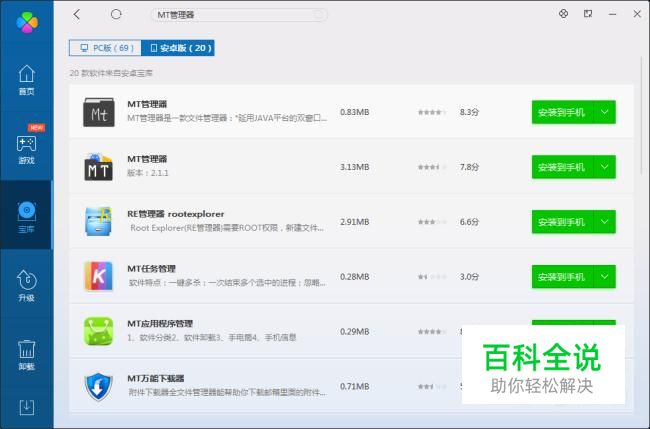The height and width of the screenshot is (429, 650).
Task: Click the MT任务管理 K app icon
Action: (99, 276)
